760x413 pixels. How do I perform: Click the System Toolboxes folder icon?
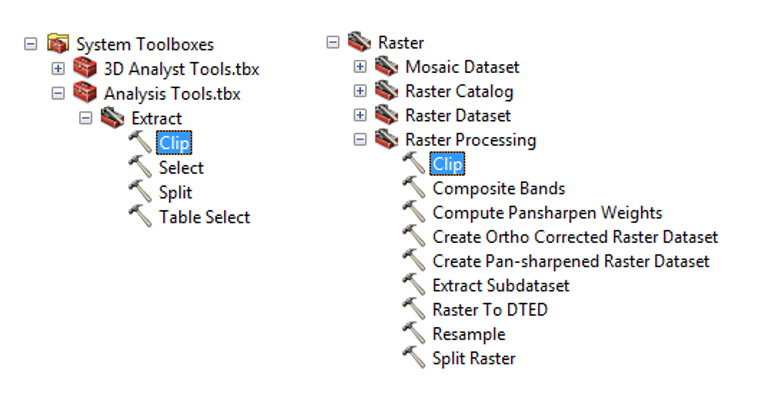point(59,44)
